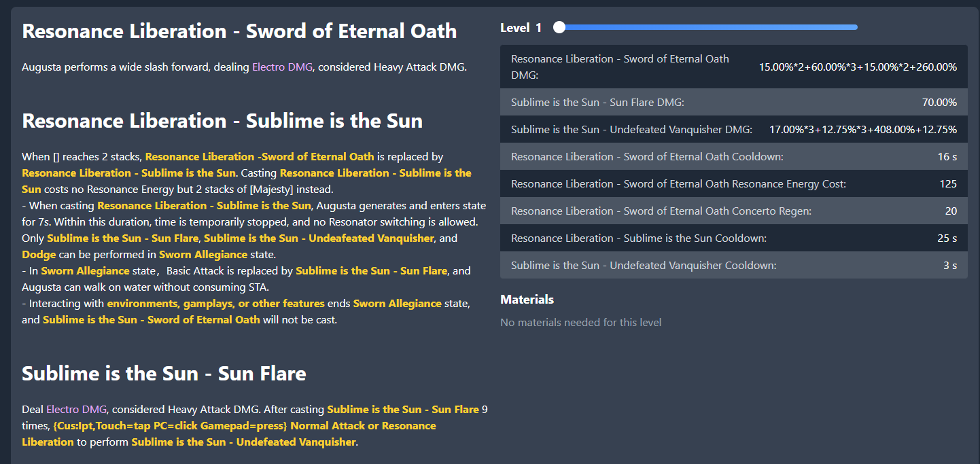Click the highlighted "Dodge" keyword

coord(39,255)
